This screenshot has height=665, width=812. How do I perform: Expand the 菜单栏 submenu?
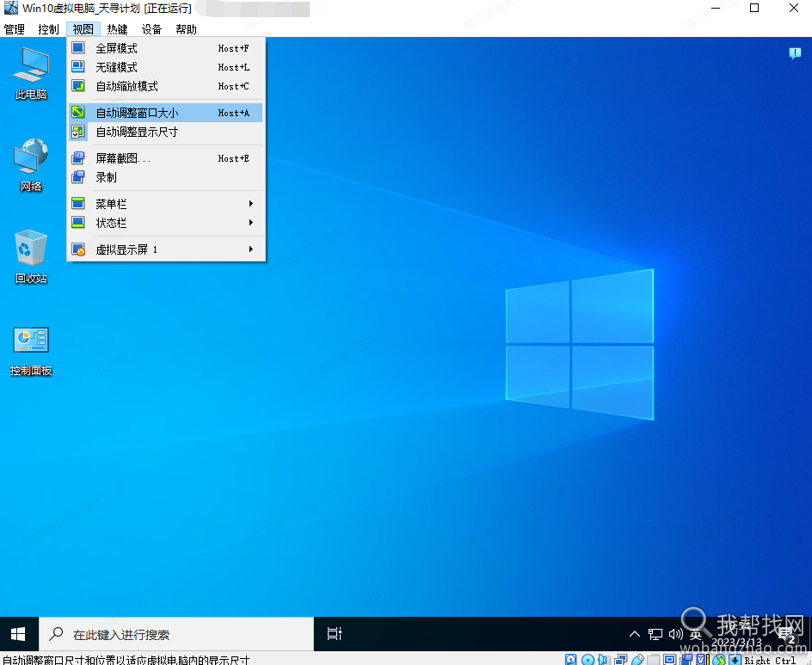point(166,204)
